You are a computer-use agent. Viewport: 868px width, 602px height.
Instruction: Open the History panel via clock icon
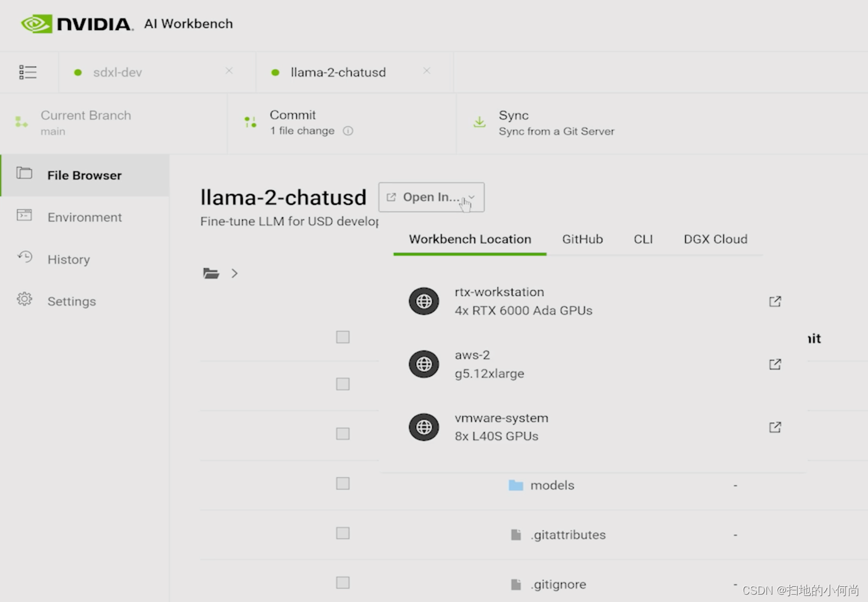coord(24,258)
